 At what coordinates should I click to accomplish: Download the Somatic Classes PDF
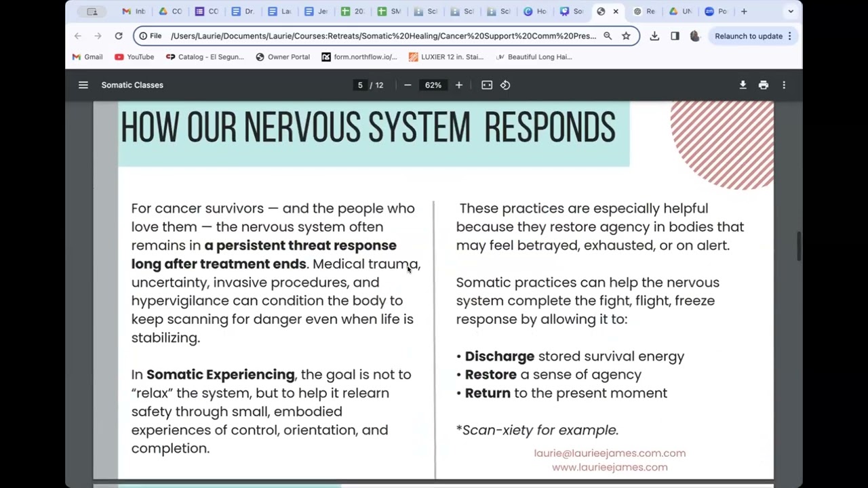coord(743,85)
